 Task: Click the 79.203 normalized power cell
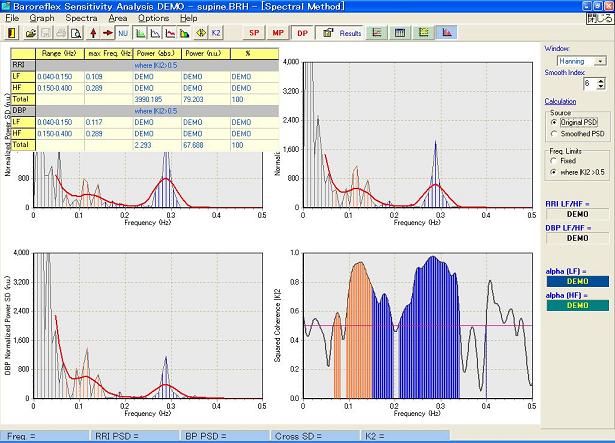click(x=206, y=100)
